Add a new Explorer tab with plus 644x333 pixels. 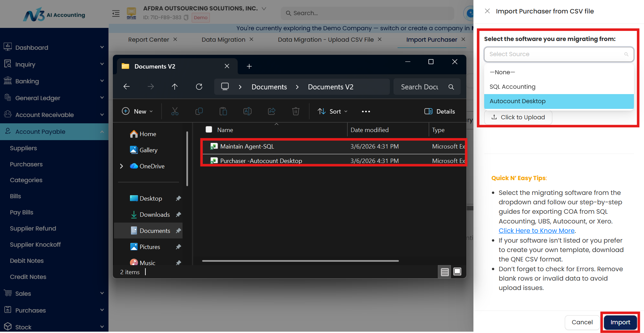249,66
